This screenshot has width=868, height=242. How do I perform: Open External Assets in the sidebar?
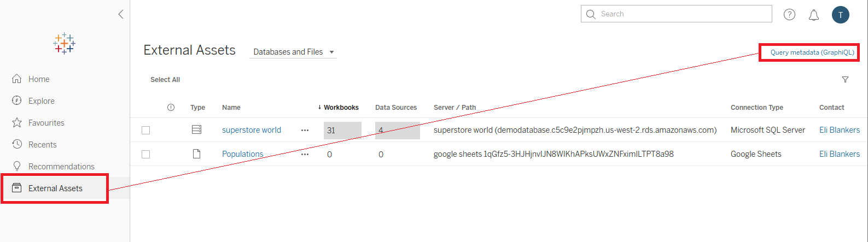(x=55, y=188)
